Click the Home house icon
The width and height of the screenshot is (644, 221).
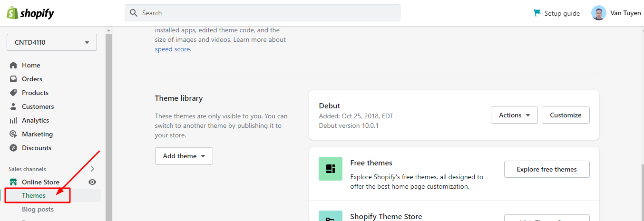13,65
